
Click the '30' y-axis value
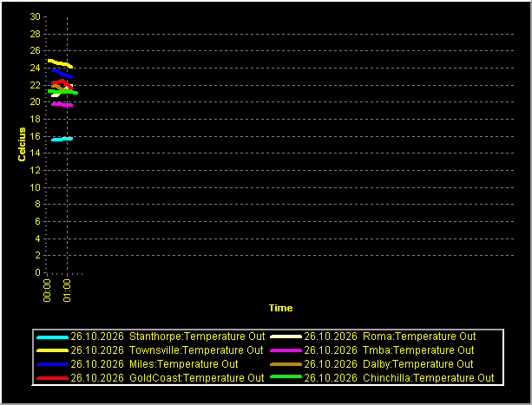[x=35, y=16]
